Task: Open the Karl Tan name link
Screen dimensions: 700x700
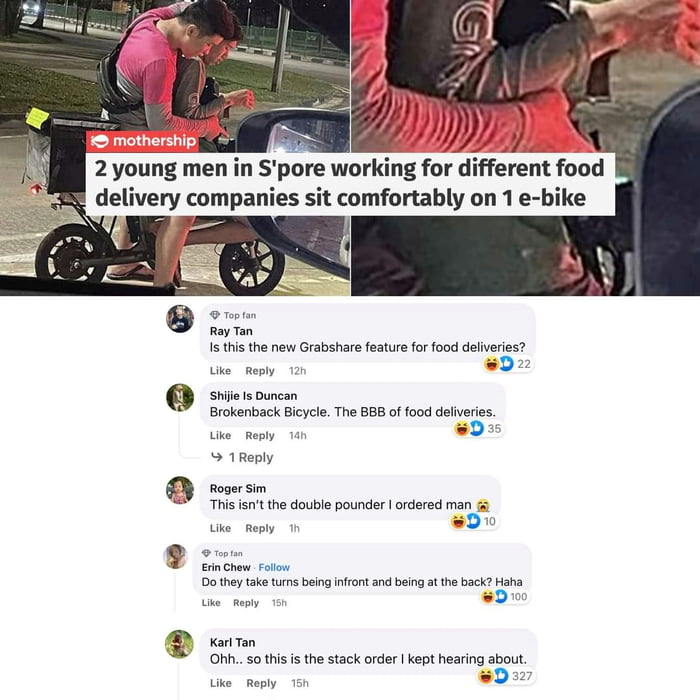Action: click(233, 642)
